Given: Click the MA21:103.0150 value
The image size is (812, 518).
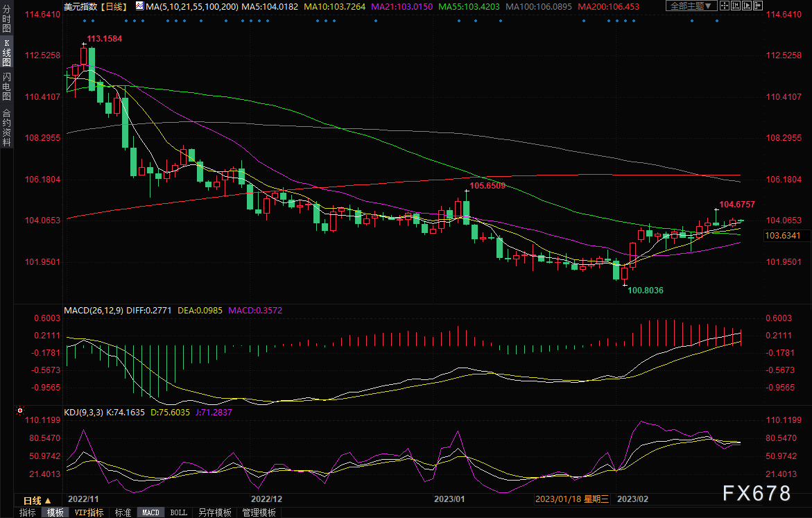Looking at the screenshot, I should [x=402, y=7].
